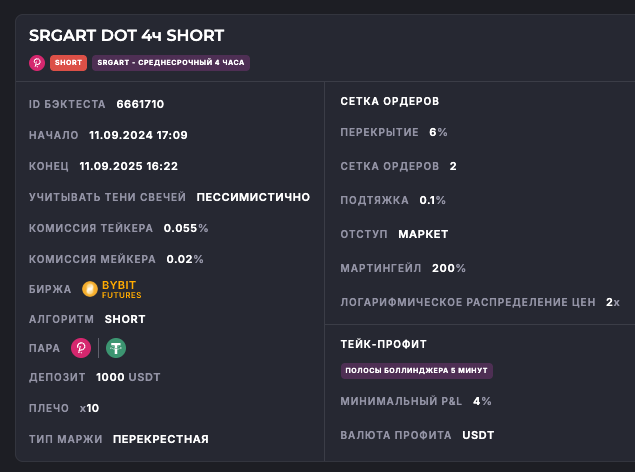
Task: Click the SRGART среднесрочный 4 часа tag
Action: (x=171, y=62)
